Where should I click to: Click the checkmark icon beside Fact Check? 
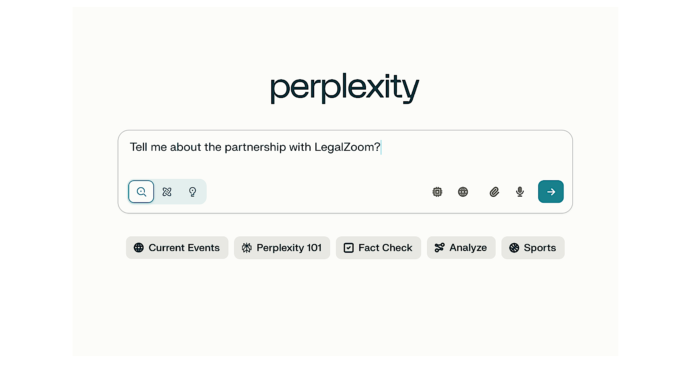tap(349, 248)
